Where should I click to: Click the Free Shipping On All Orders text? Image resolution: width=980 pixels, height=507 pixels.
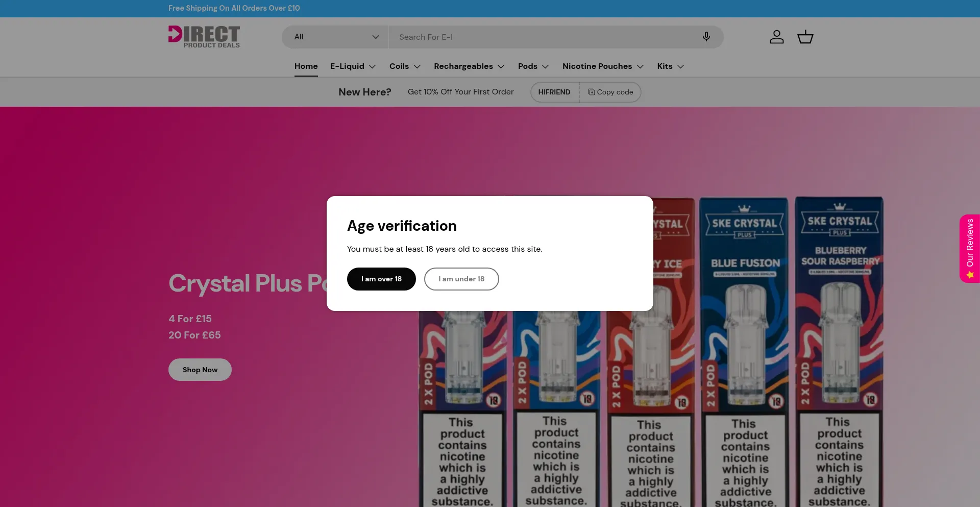(x=234, y=8)
